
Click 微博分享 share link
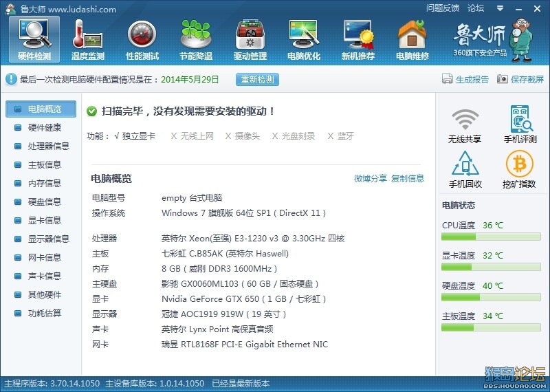click(371, 178)
